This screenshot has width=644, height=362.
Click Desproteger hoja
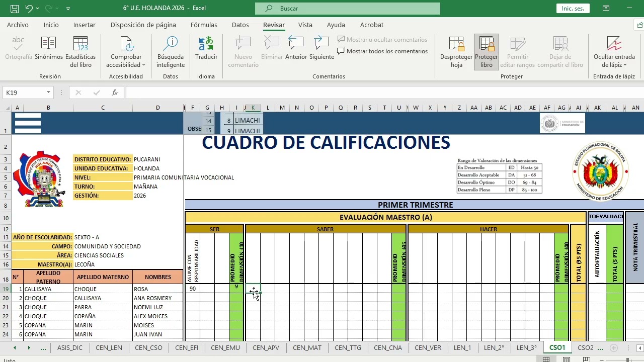[456, 52]
